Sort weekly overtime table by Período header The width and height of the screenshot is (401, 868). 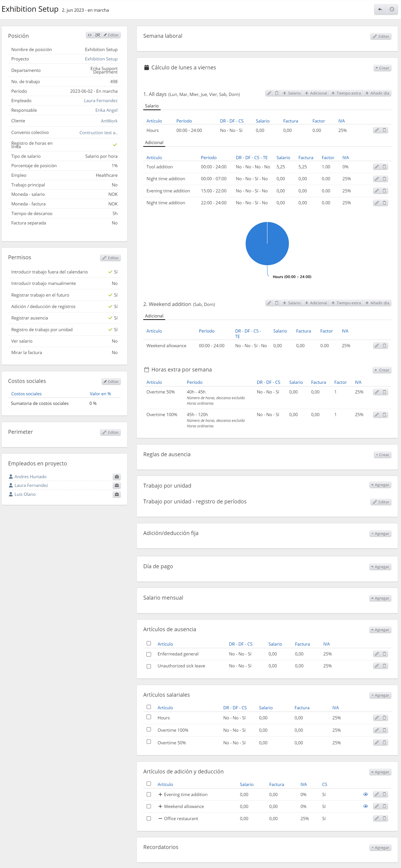point(195,382)
